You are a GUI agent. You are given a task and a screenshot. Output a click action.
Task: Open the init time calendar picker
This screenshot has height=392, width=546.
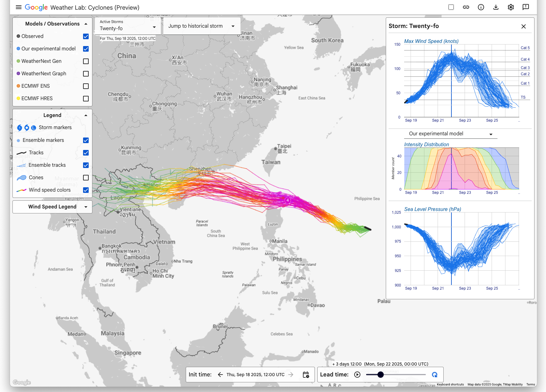(x=306, y=375)
